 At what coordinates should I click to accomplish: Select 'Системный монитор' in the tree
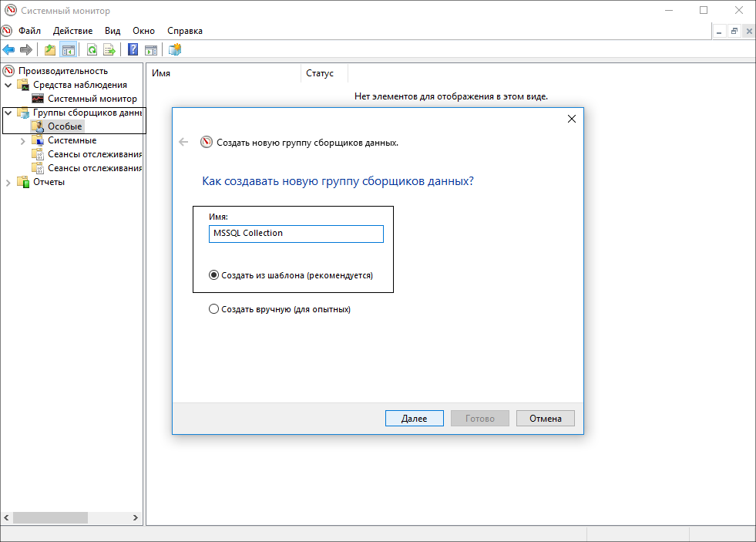coord(92,99)
